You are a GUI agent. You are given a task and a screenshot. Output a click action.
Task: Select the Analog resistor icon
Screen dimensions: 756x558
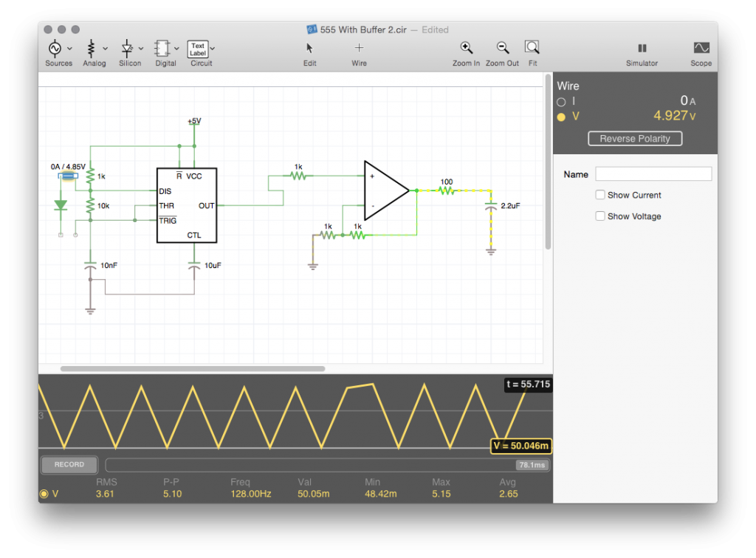tap(91, 49)
